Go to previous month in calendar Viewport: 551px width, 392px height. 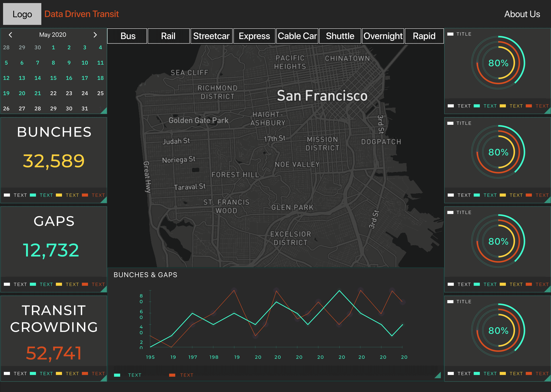(10, 35)
